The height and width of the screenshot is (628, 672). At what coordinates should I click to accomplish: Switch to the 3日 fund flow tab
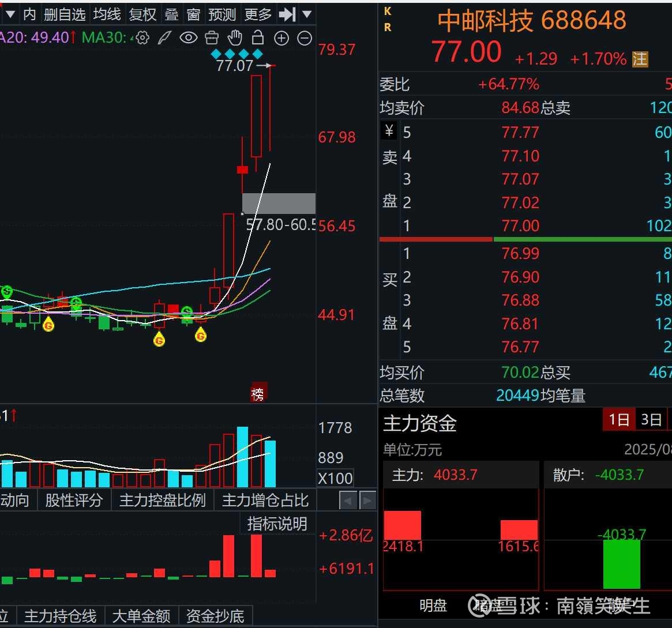(651, 419)
